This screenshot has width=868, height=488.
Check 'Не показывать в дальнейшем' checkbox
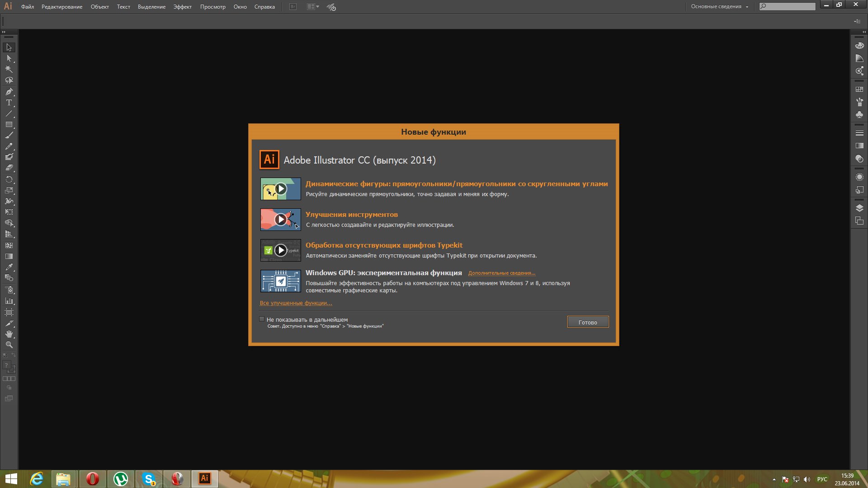tap(262, 319)
